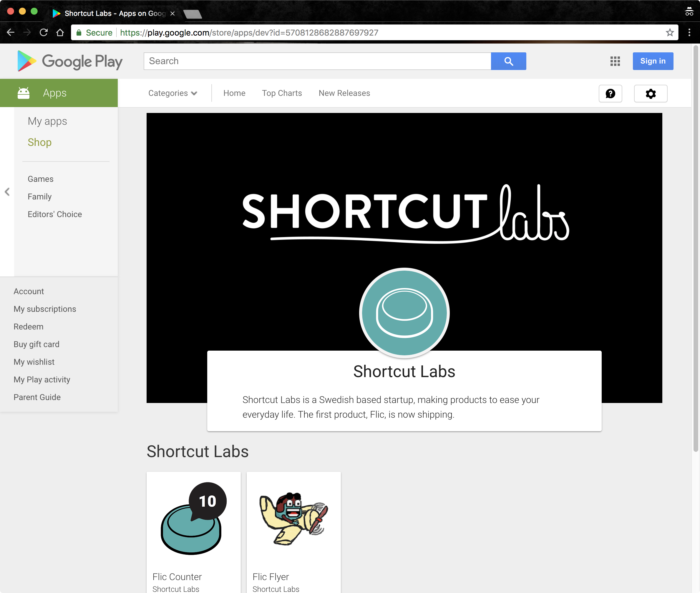
Task: Open the Flic Counter app thumbnail
Action: (x=194, y=519)
